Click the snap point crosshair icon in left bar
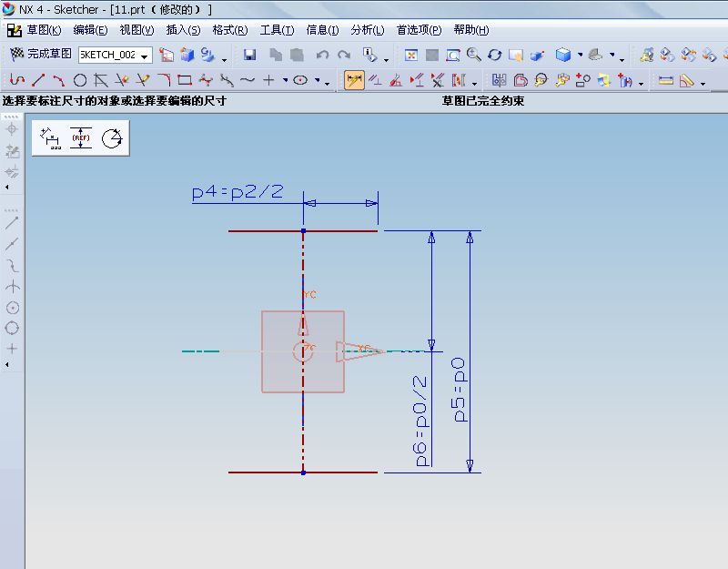This screenshot has height=569, width=728. [12, 129]
